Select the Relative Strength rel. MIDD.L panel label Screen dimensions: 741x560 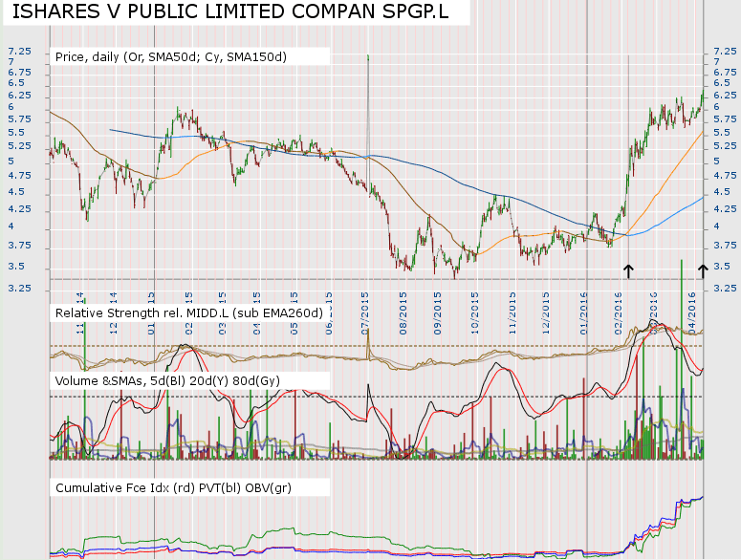189,313
